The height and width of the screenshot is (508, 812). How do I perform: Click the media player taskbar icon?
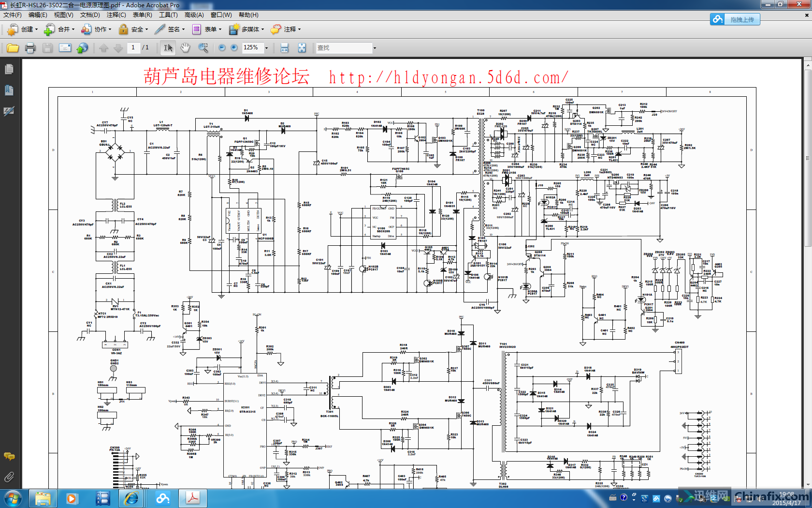click(72, 498)
